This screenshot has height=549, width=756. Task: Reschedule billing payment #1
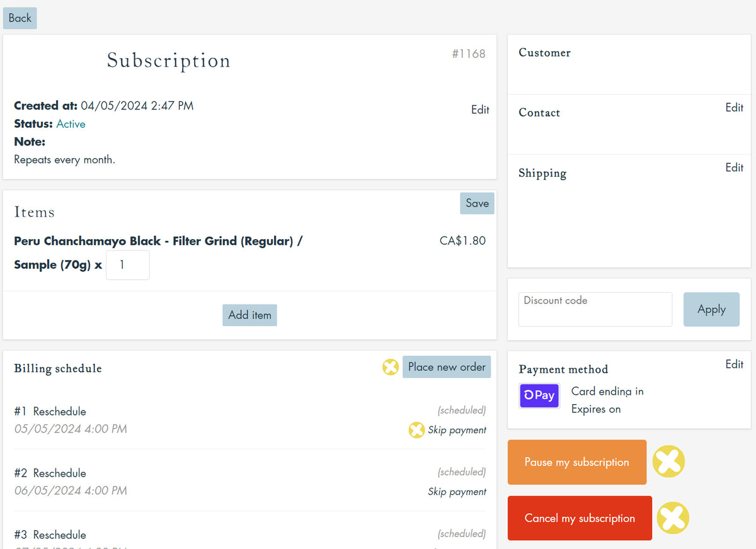click(x=59, y=412)
